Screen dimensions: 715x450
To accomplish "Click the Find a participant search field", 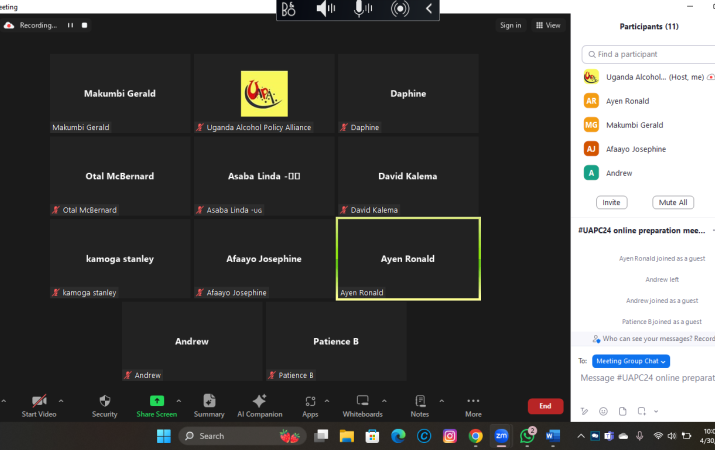I will click(650, 54).
